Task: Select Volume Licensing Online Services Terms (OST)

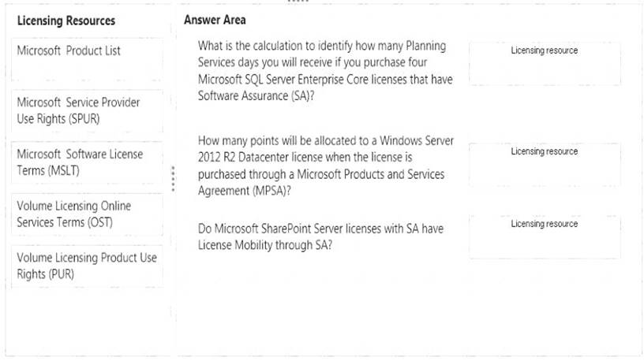Action: tap(87, 214)
